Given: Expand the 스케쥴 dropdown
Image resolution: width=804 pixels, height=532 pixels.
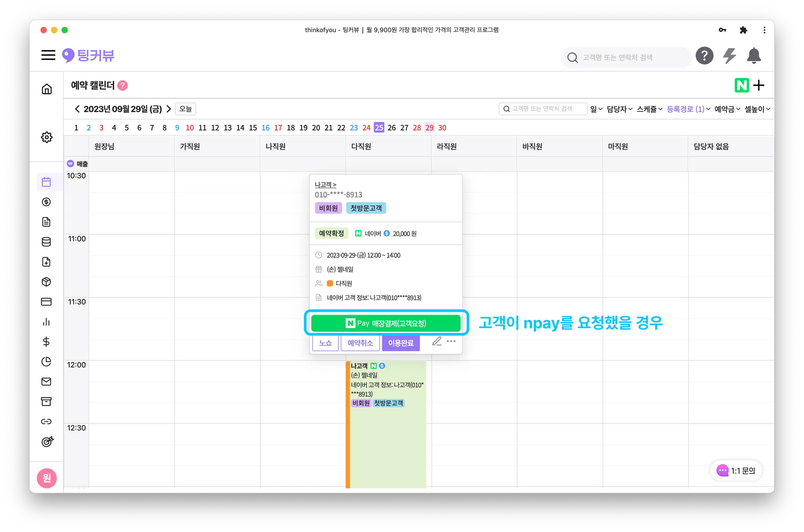Looking at the screenshot, I should point(649,109).
